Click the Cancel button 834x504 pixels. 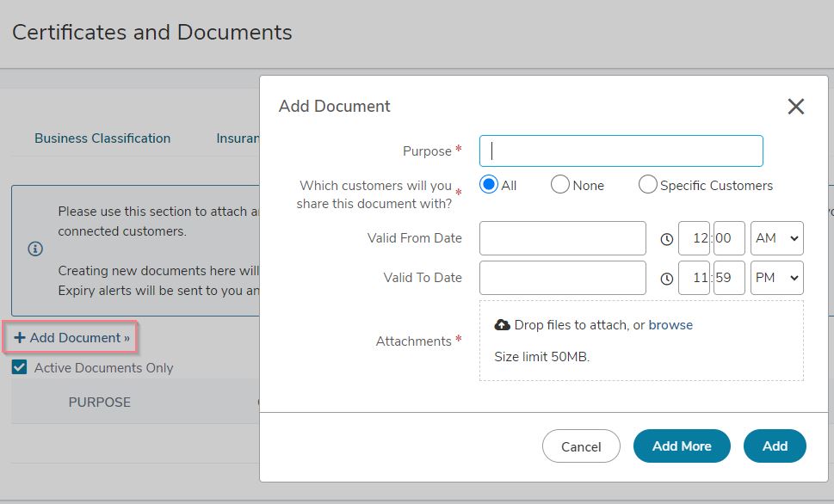[581, 446]
